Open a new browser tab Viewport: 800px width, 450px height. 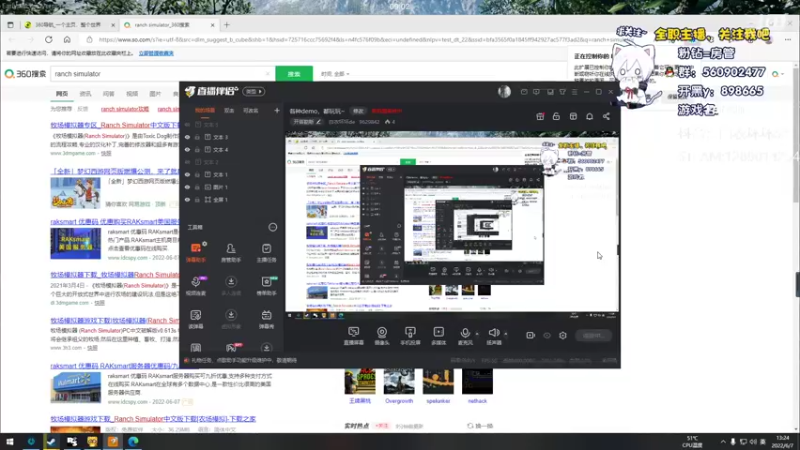point(227,24)
